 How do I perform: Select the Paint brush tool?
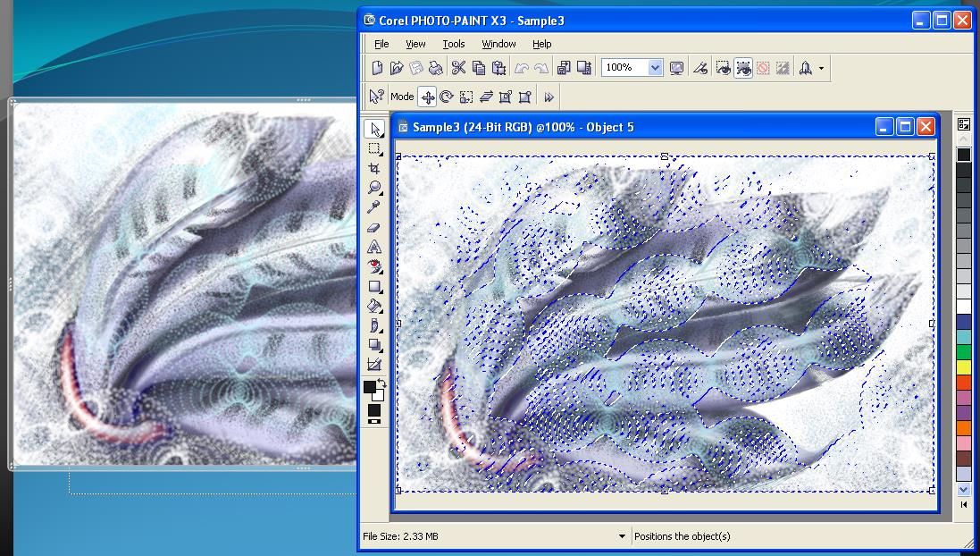(x=374, y=325)
